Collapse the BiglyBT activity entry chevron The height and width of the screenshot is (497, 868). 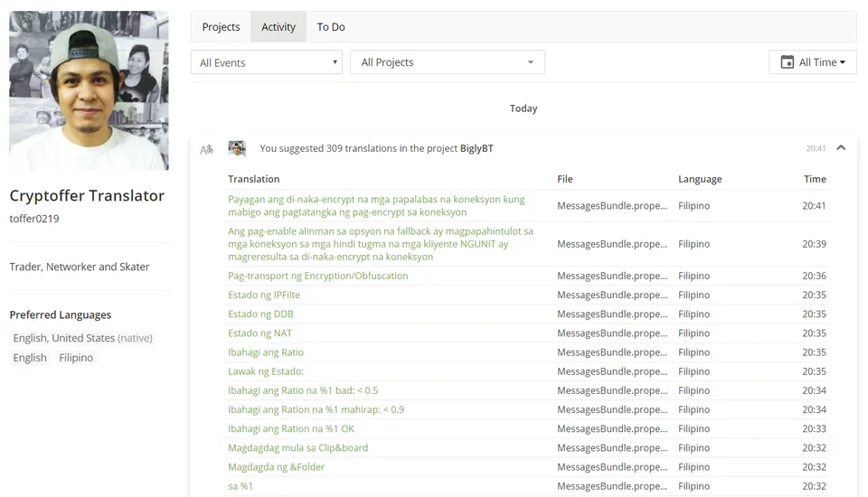pyautogui.click(x=841, y=148)
